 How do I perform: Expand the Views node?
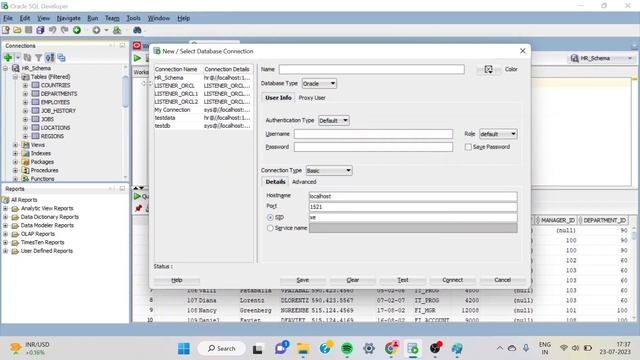pos(16,145)
